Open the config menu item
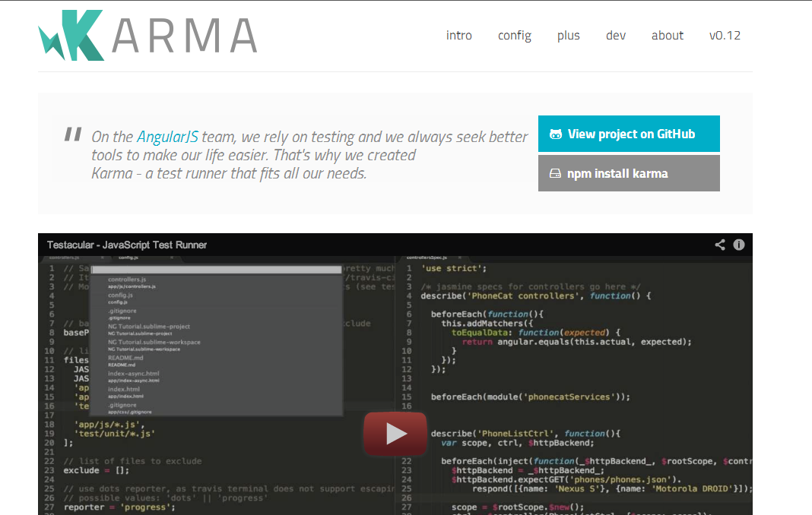 pos(514,36)
